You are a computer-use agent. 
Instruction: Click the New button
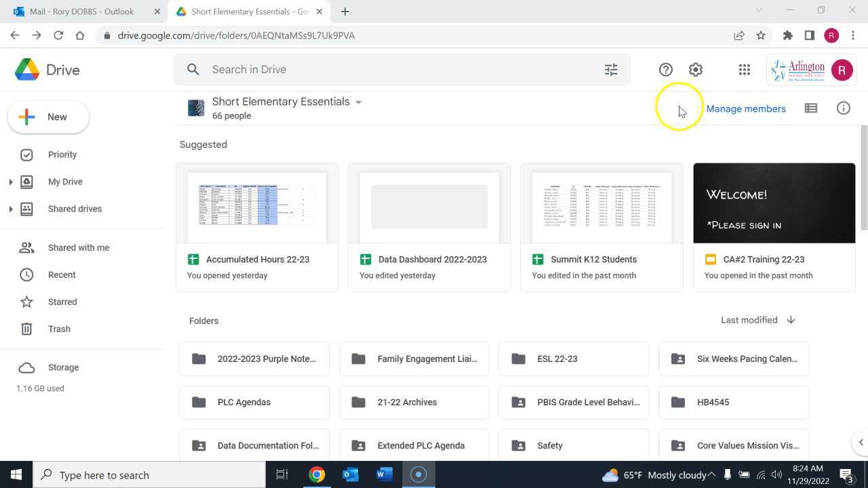click(x=48, y=117)
